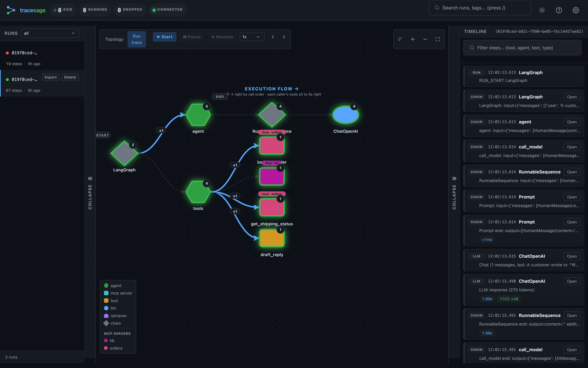Click the DROPPED counter pill
This screenshot has height=368, width=588.
[130, 10]
